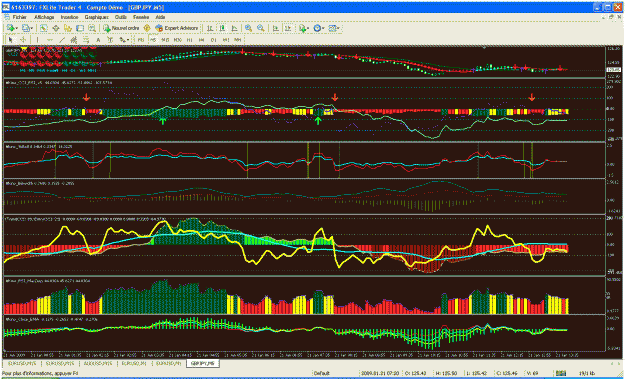Select the H4 timeframe
This screenshot has height=379, width=625.
201,40
